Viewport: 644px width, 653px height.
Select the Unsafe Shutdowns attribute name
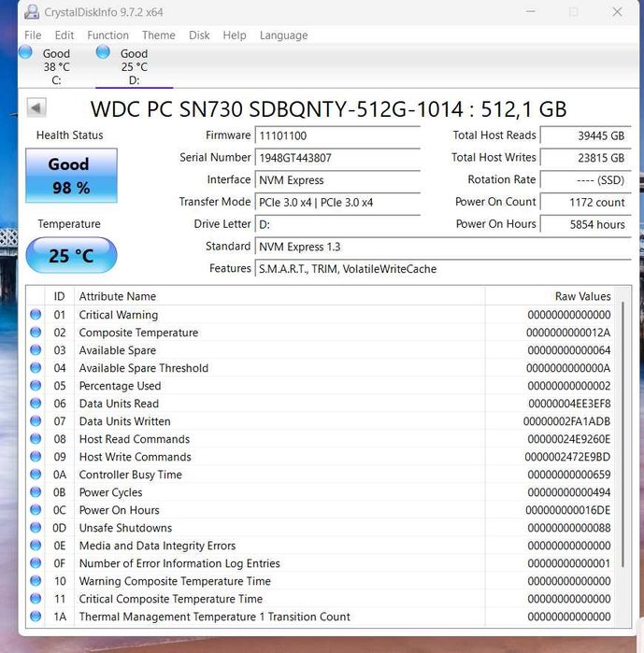[x=125, y=528]
